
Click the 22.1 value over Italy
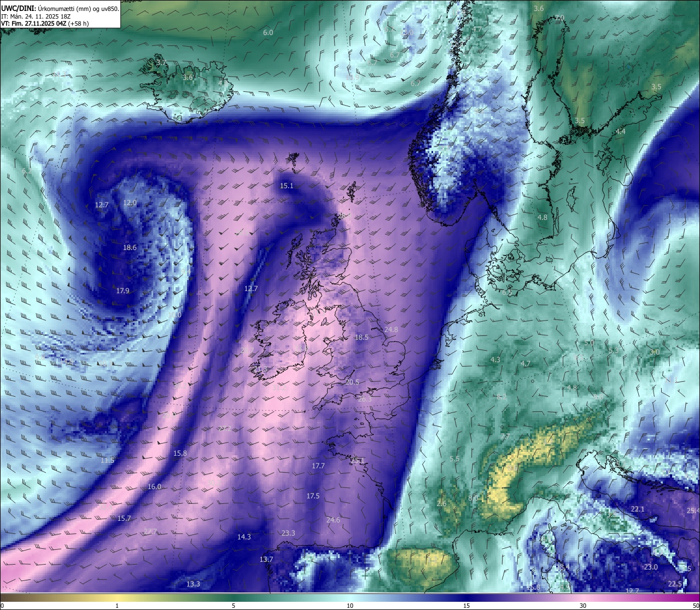[x=638, y=509]
